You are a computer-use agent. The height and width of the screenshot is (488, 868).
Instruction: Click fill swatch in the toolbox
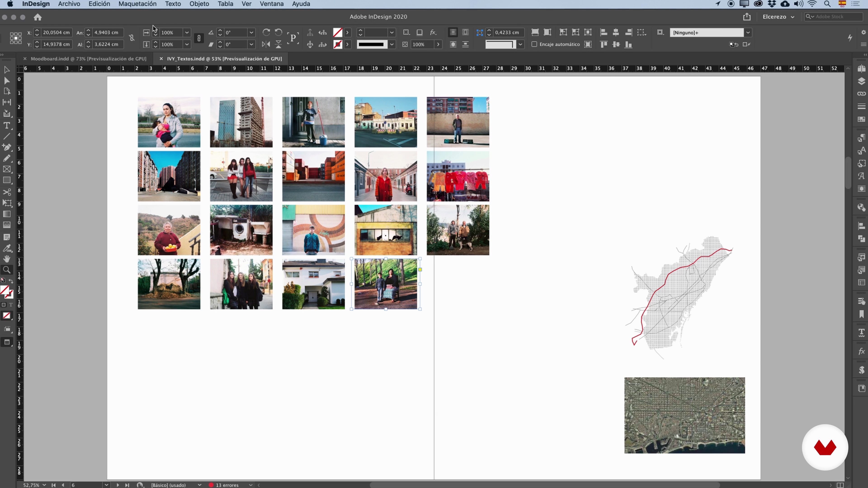coord(4,290)
